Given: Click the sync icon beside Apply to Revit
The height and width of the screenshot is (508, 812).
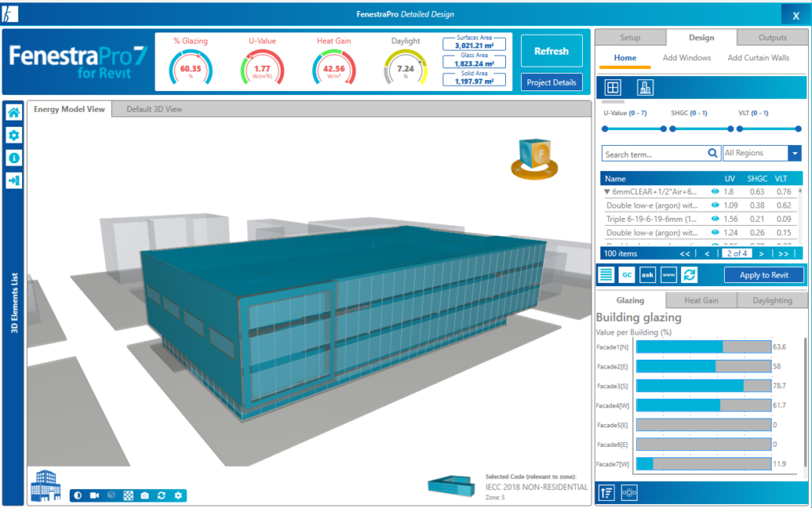Looking at the screenshot, I should [689, 275].
